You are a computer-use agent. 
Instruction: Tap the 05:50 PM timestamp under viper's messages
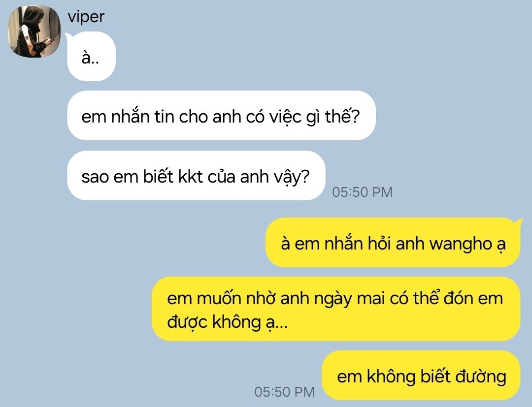coord(363,192)
